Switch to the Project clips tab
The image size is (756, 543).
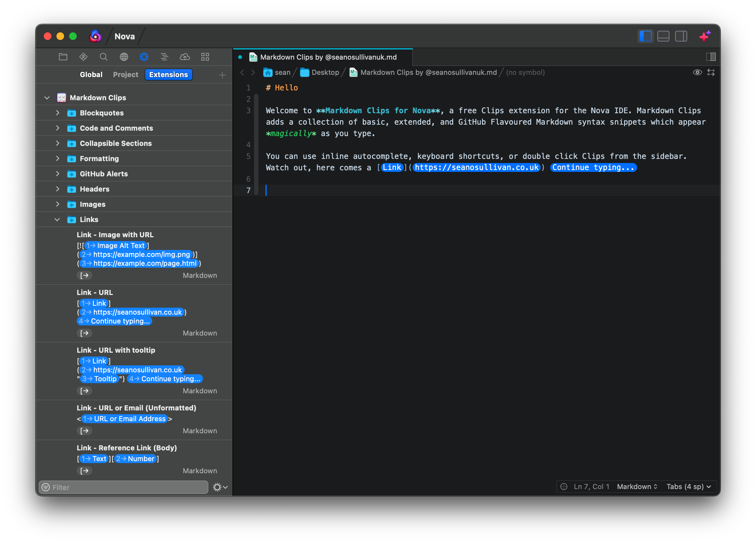(x=125, y=75)
